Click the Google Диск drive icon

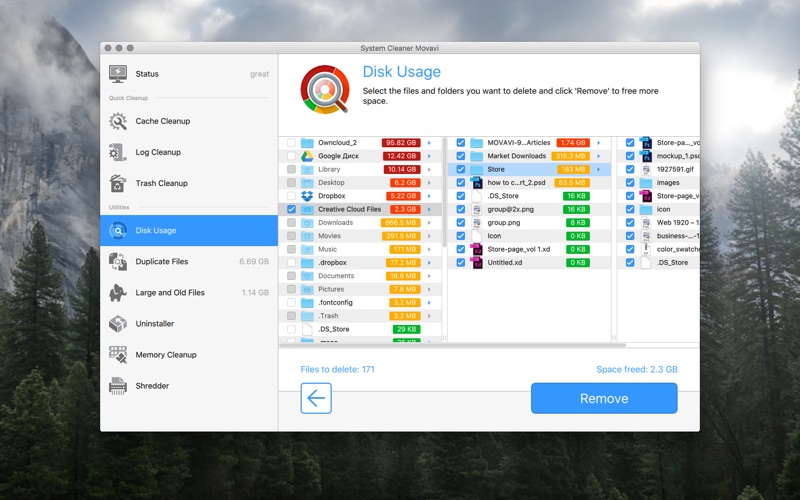pos(307,156)
